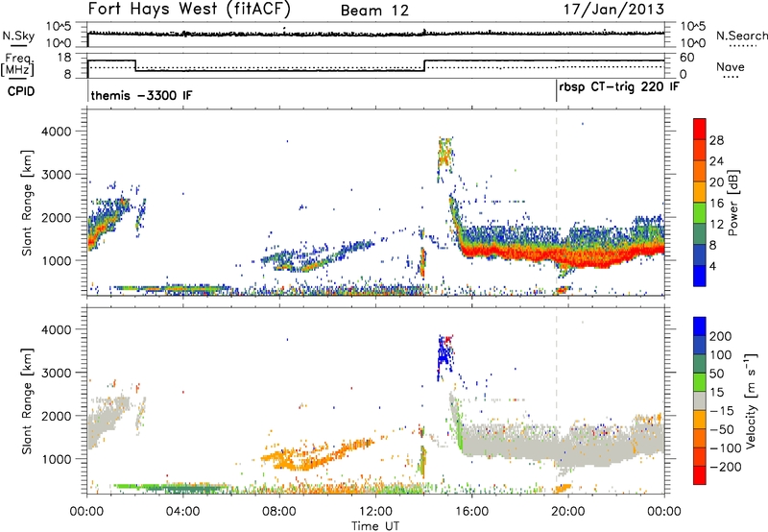Click the date '17/Jan/2013'
768x532 pixels.
click(614, 10)
